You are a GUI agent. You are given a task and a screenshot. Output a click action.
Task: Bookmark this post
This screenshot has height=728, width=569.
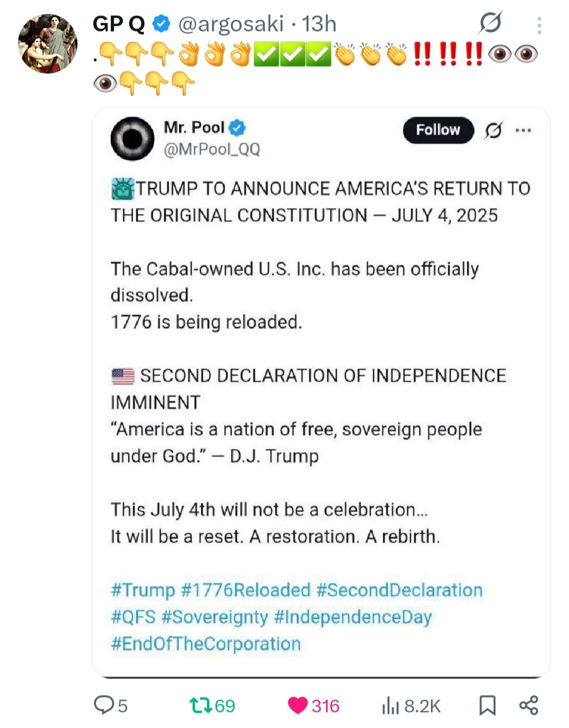point(487,705)
